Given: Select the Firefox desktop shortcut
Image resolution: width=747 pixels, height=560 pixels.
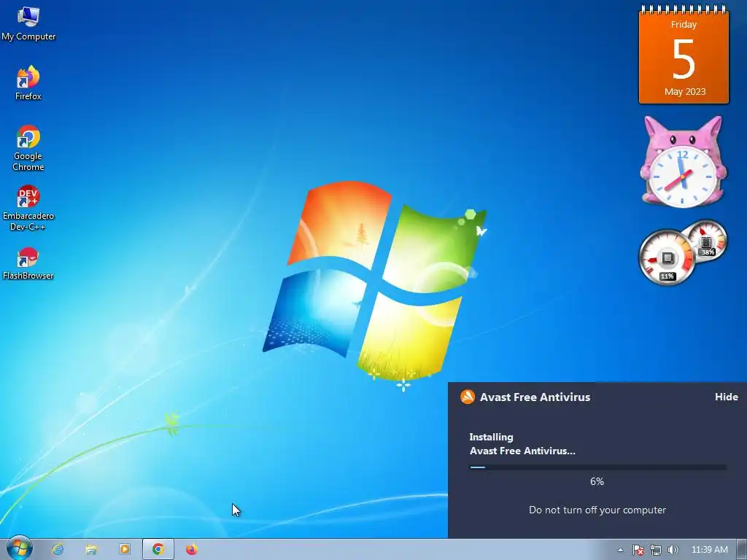Looking at the screenshot, I should [28, 83].
